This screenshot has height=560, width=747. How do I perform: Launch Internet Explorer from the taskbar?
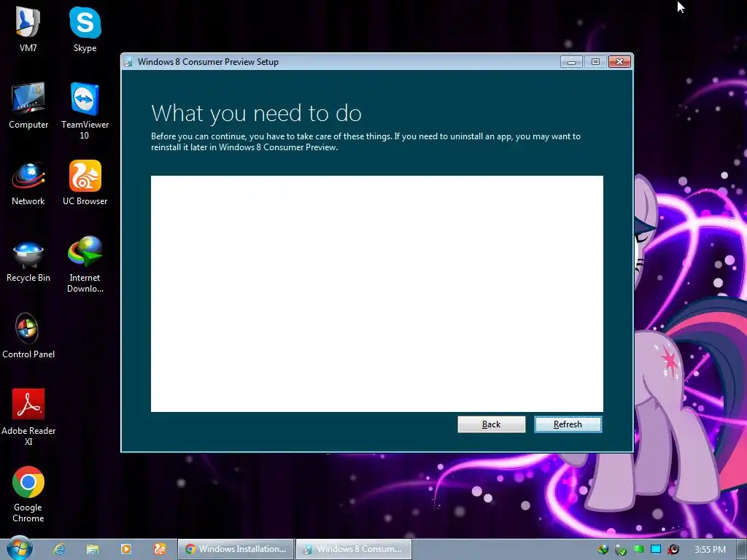(x=59, y=549)
